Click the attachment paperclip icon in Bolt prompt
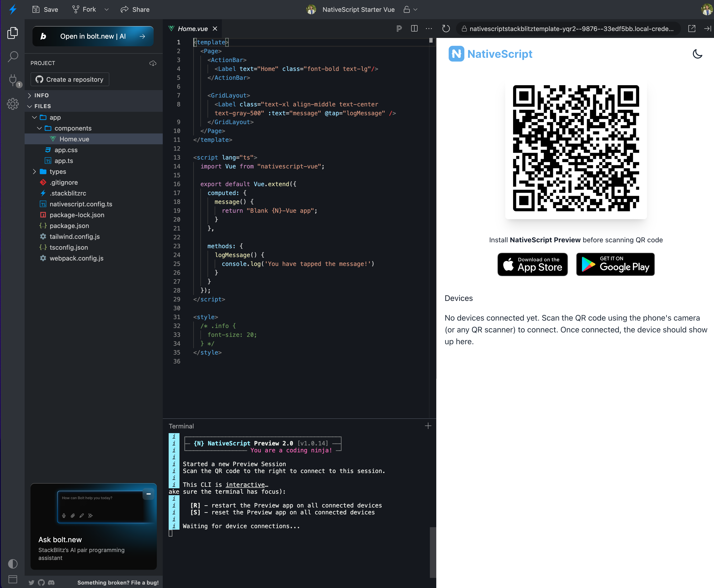714x588 pixels. (x=72, y=516)
